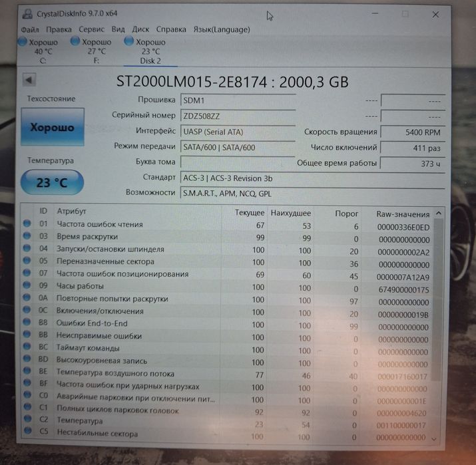Click status dot for Аварийные парковки row
This screenshot has height=465, width=476.
[27, 394]
